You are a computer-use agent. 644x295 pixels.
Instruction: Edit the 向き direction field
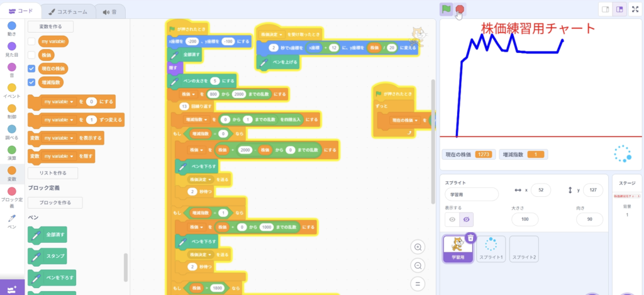coord(590,220)
